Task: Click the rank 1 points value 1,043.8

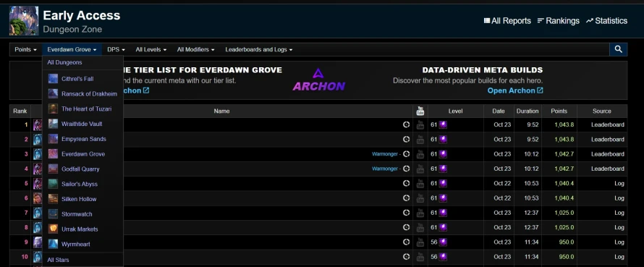Action: [x=564, y=124]
